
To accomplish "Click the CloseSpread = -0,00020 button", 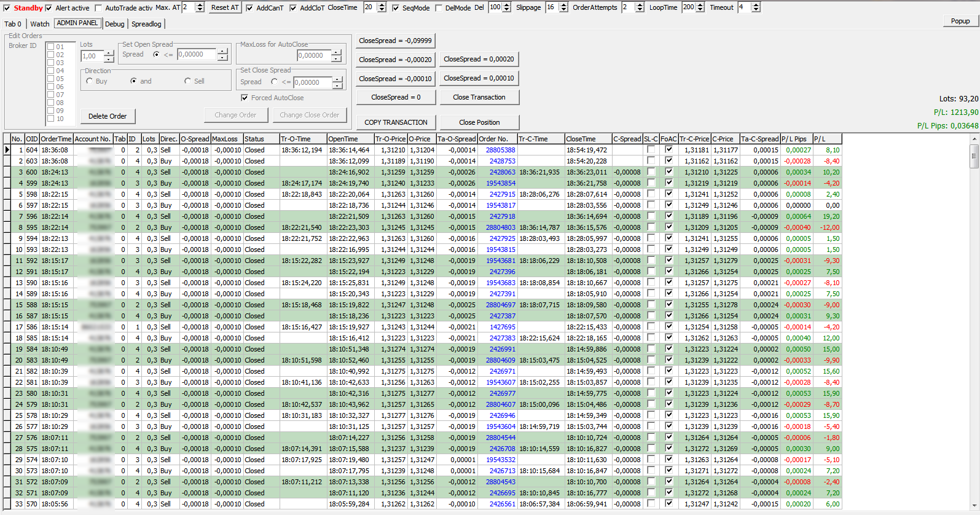I will pos(396,60).
